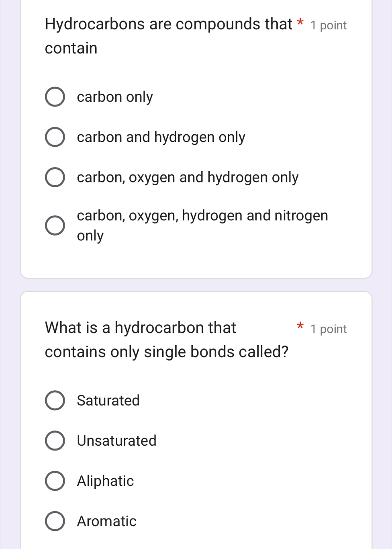Select the 'Aromatic' radio button
This screenshot has height=549, width=392.
tap(55, 521)
